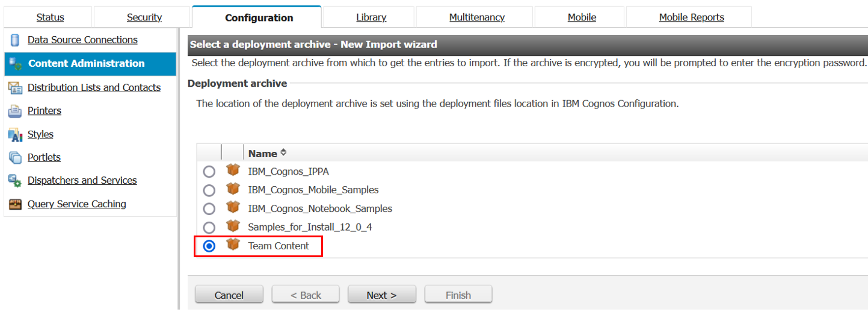Screen dimensions: 868x315
Task: Go to the Mobile Reports tab
Action: 691,17
